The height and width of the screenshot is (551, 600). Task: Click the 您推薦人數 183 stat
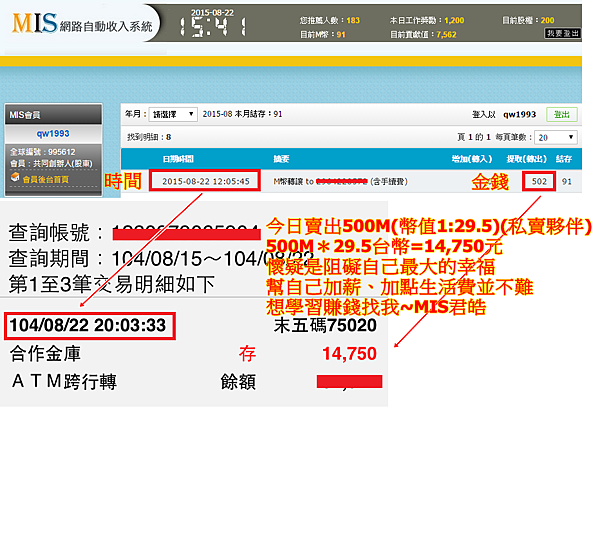click(x=329, y=20)
